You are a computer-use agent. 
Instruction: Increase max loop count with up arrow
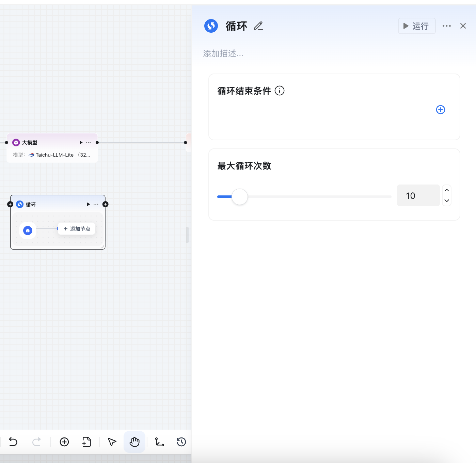447,190
